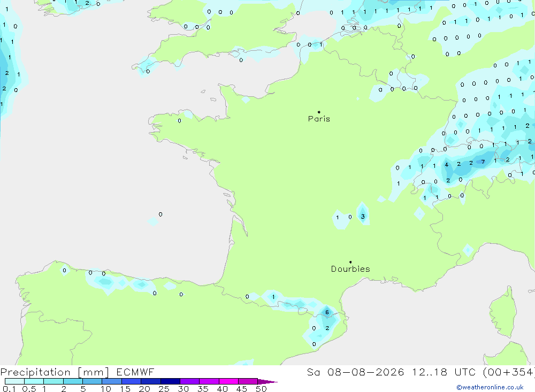
Task: Click the 30 to 35 mm purple swatch
Action: click(190, 381)
